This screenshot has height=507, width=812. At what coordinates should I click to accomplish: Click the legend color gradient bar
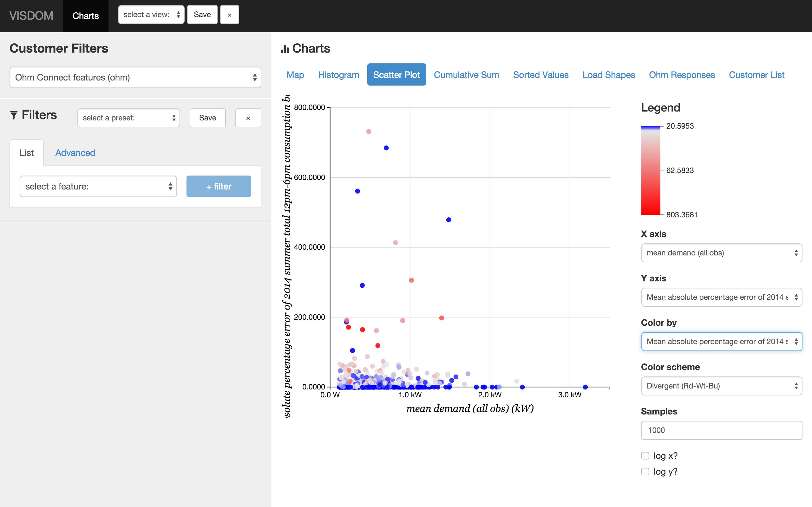click(651, 170)
